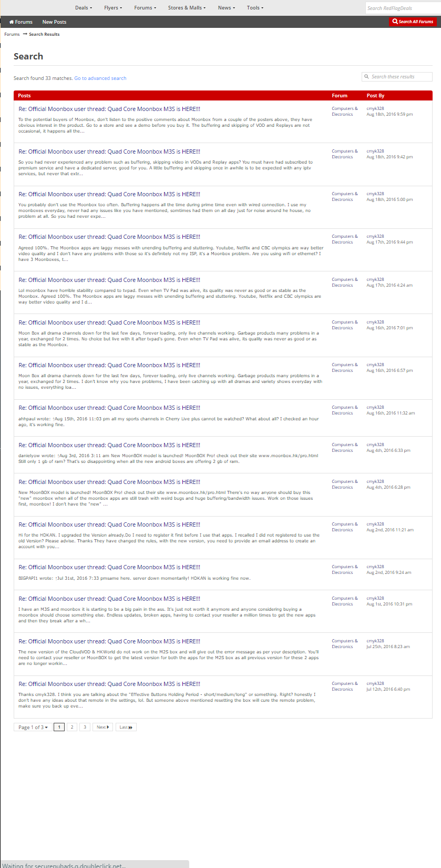441x868 pixels.
Task: Go to page 3 of results
Action: click(x=85, y=727)
